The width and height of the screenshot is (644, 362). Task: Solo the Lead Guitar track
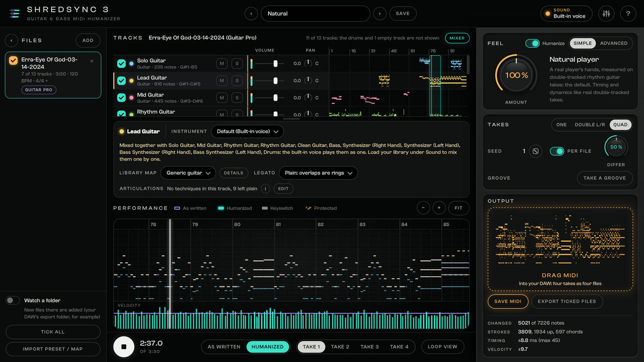tap(237, 80)
